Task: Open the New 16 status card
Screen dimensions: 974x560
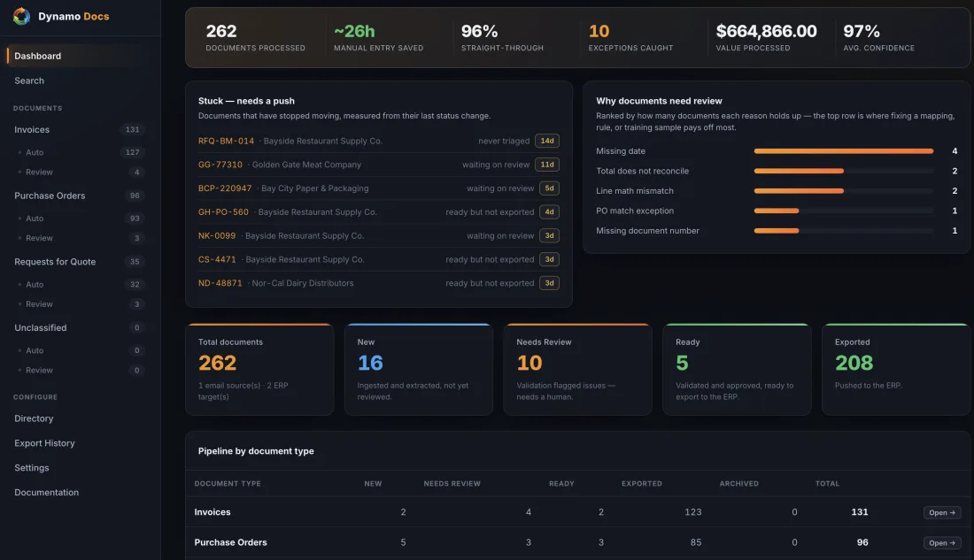Action: coord(419,370)
